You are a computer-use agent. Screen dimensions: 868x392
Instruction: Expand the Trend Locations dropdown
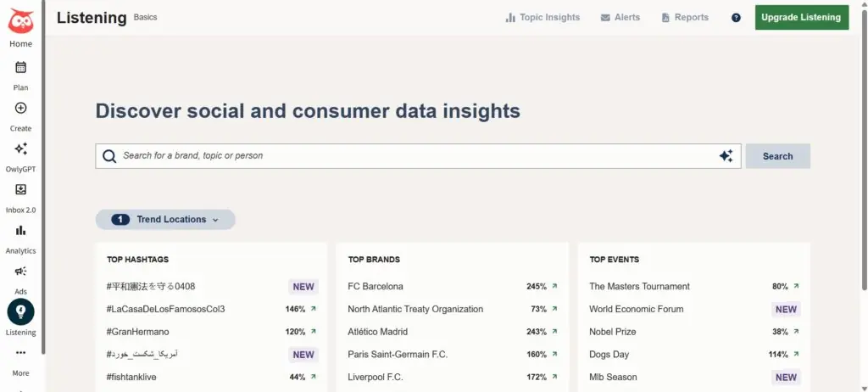165,220
